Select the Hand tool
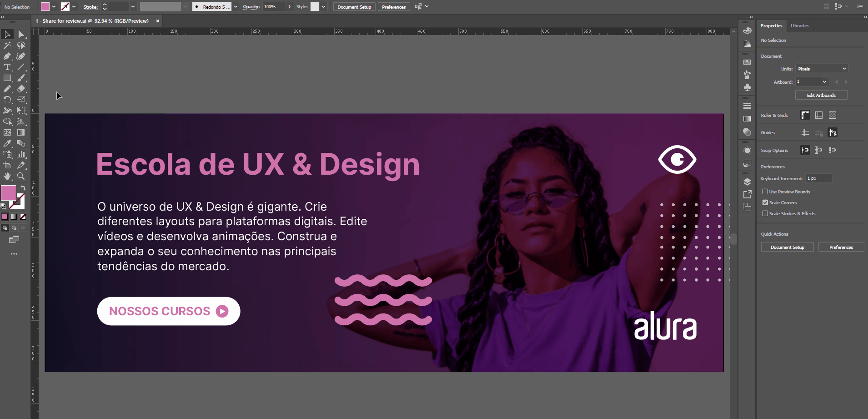Image resolution: width=868 pixels, height=419 pixels. (x=7, y=176)
